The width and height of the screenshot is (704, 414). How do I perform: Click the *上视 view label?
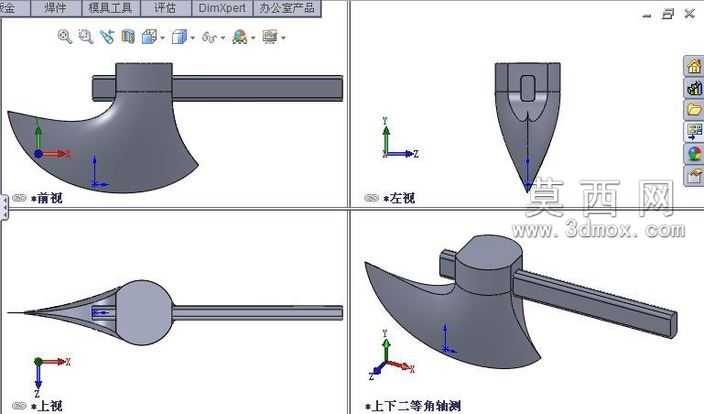[47, 406]
